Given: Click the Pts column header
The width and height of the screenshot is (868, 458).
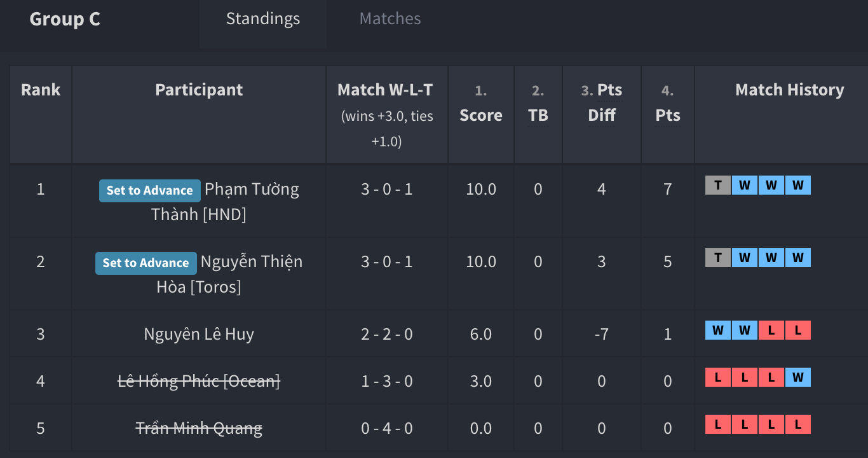Looking at the screenshot, I should coord(668,115).
